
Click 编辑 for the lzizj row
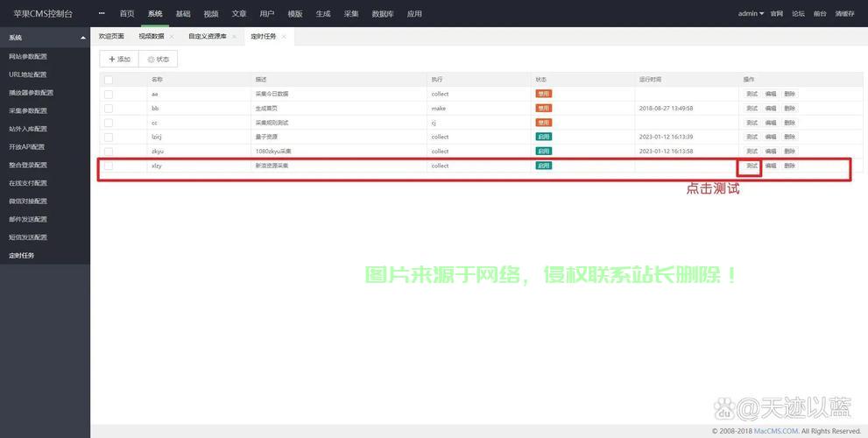pos(771,137)
